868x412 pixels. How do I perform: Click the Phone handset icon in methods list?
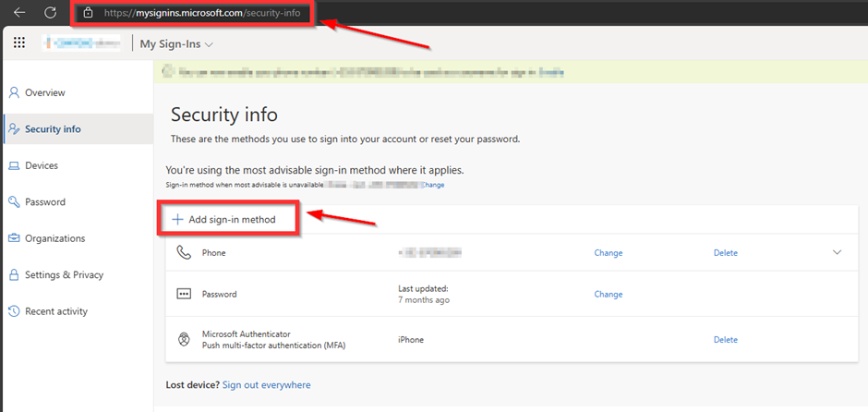pyautogui.click(x=183, y=252)
